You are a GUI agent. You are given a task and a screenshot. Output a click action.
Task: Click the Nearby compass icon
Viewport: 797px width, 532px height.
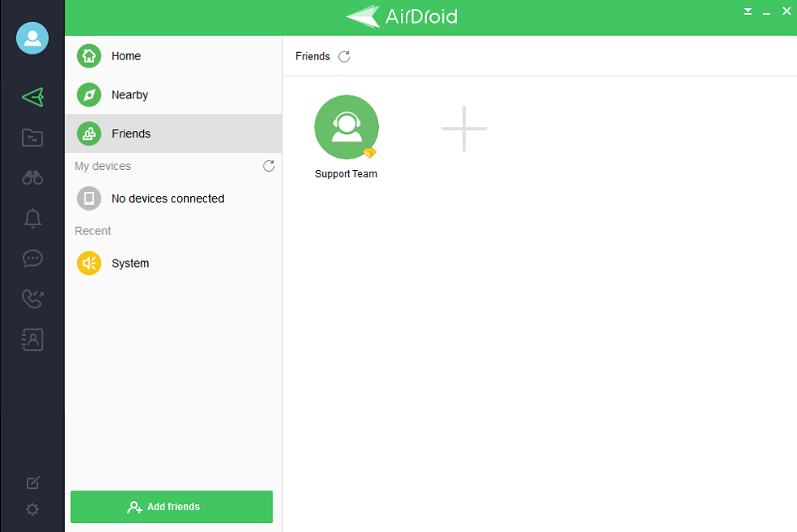tap(89, 94)
